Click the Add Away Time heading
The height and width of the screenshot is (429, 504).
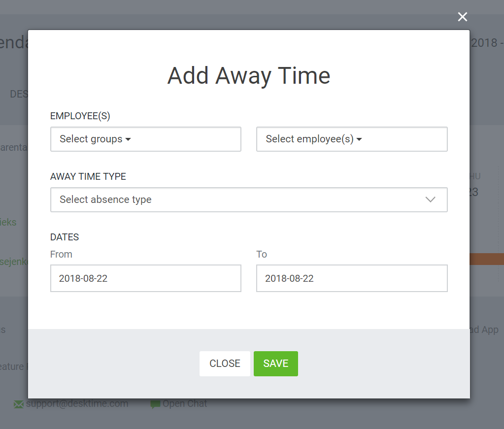pos(249,76)
